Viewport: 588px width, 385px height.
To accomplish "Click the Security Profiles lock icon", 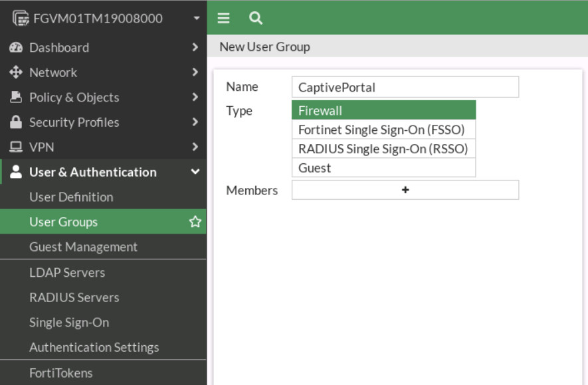I will (15, 122).
